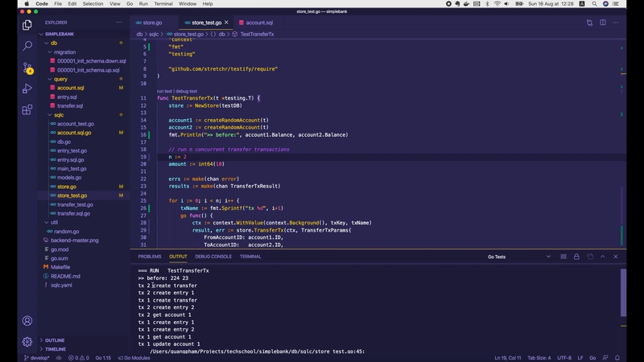The width and height of the screenshot is (644, 362).
Task: Open the Search view in activity bar
Action: [x=27, y=46]
